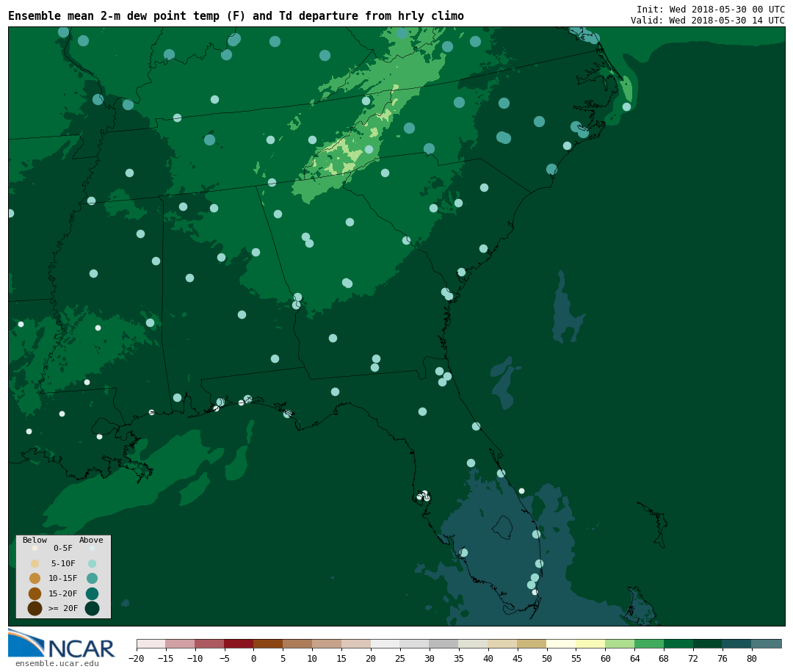Click the 'Below' legend header
Screen dimensions: 793x672
tap(35, 540)
